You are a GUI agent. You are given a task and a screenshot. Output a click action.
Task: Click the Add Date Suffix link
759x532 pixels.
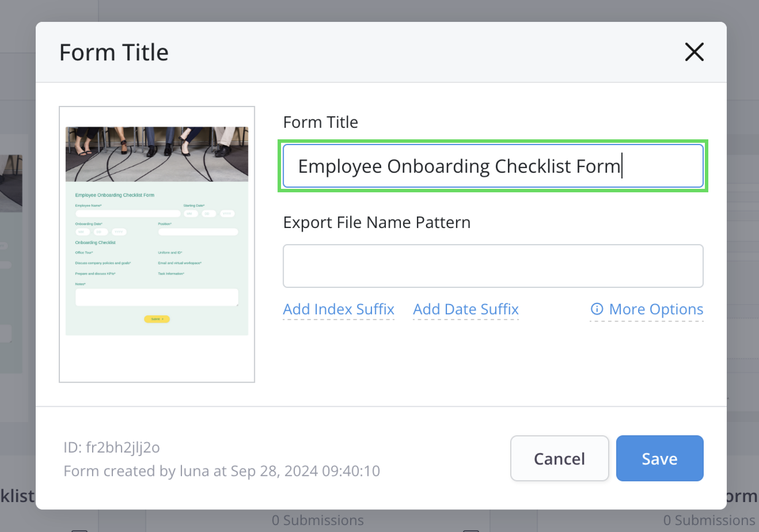(466, 309)
